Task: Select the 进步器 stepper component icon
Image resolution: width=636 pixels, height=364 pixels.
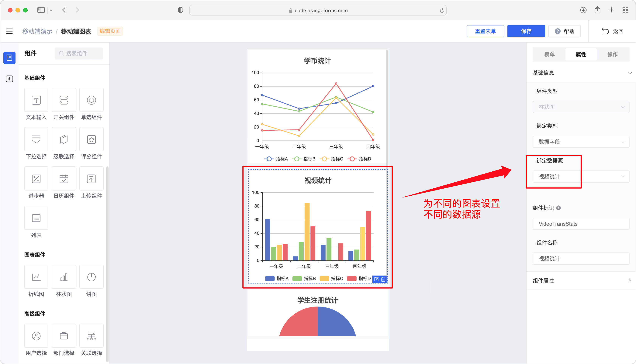Action: (36, 178)
